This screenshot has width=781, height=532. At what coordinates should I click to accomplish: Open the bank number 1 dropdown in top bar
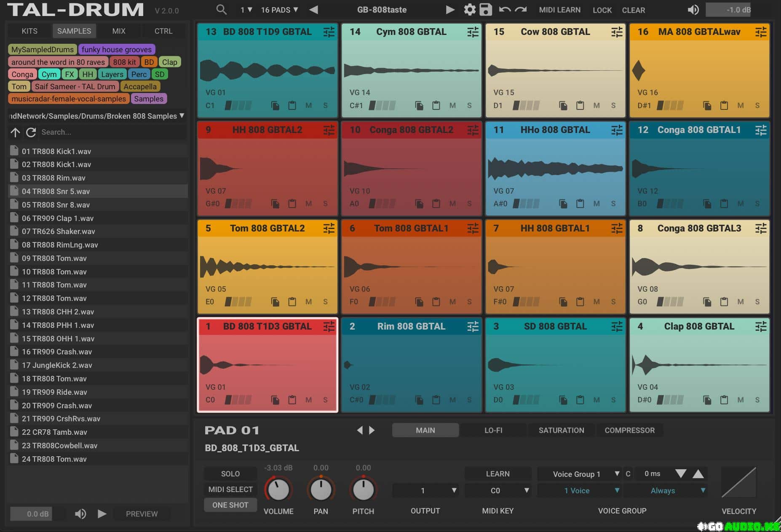(x=246, y=10)
